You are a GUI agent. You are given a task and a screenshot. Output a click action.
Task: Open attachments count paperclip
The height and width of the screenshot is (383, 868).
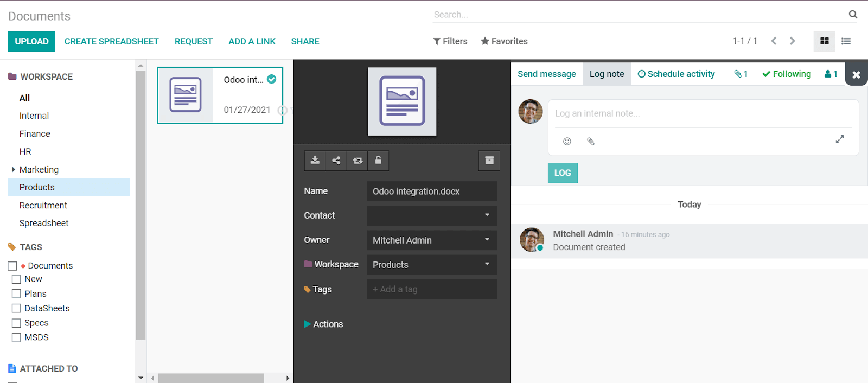pyautogui.click(x=741, y=74)
